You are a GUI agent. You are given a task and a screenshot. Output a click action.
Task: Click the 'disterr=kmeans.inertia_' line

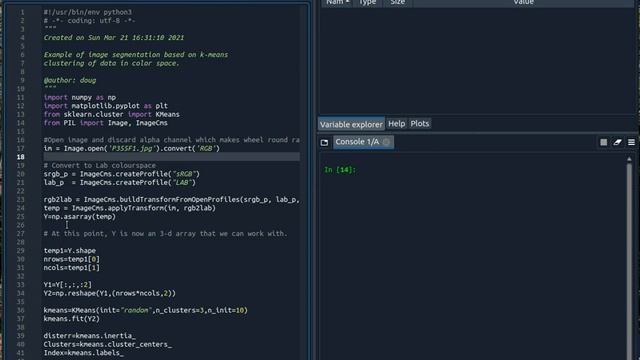coord(90,336)
